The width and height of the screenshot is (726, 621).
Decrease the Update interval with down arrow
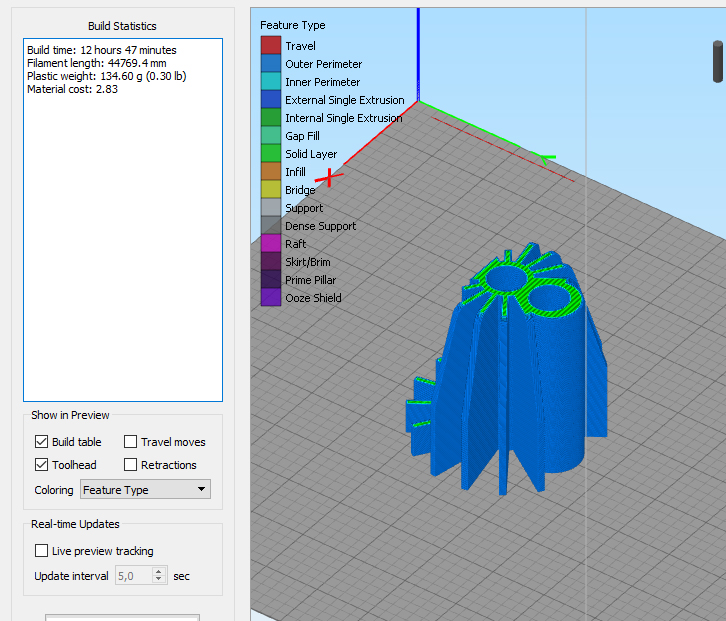[159, 580]
